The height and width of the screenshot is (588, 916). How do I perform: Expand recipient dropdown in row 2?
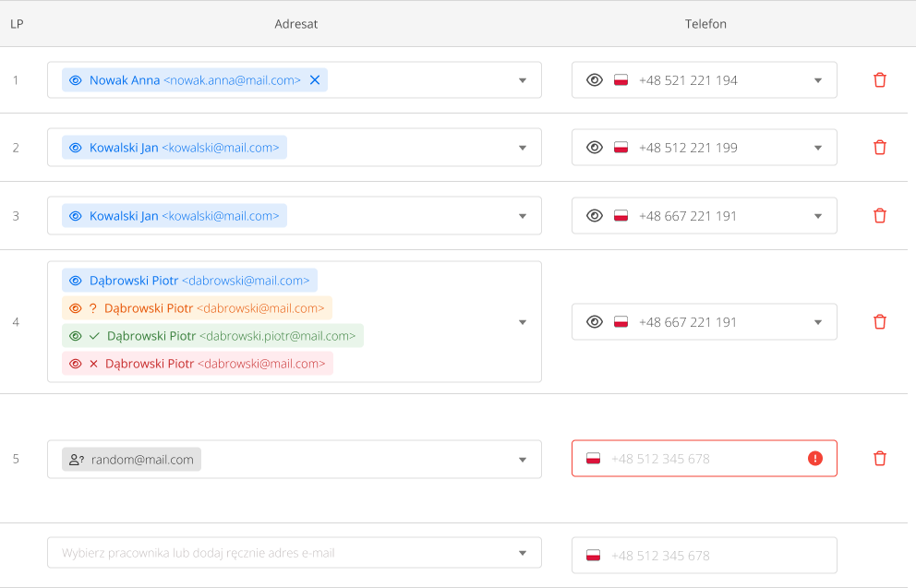point(523,148)
